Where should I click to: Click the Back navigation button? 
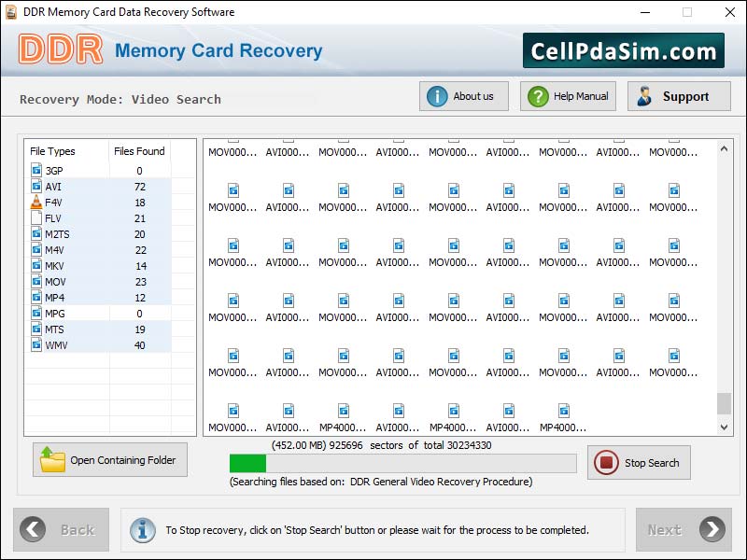(x=62, y=529)
